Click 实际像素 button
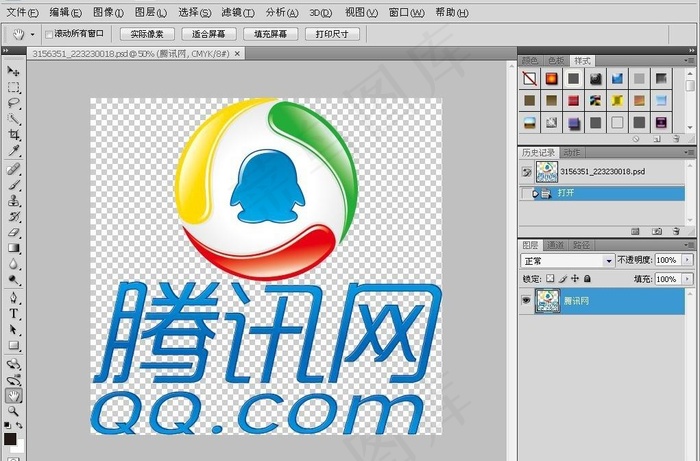Image resolution: width=700 pixels, height=461 pixels. (x=147, y=34)
